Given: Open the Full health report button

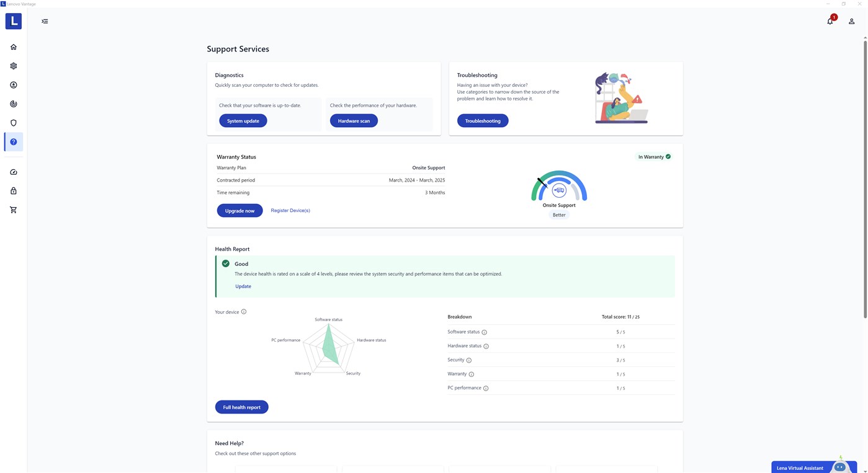Looking at the screenshot, I should [242, 407].
